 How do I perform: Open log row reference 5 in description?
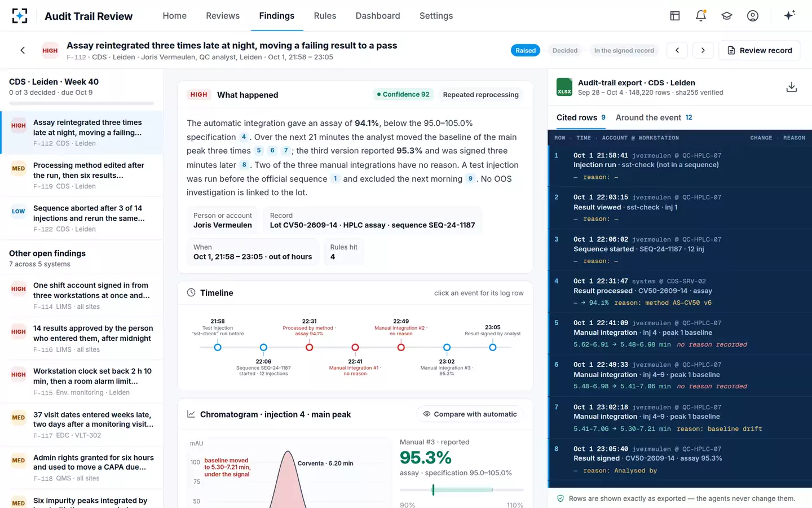pyautogui.click(x=259, y=151)
